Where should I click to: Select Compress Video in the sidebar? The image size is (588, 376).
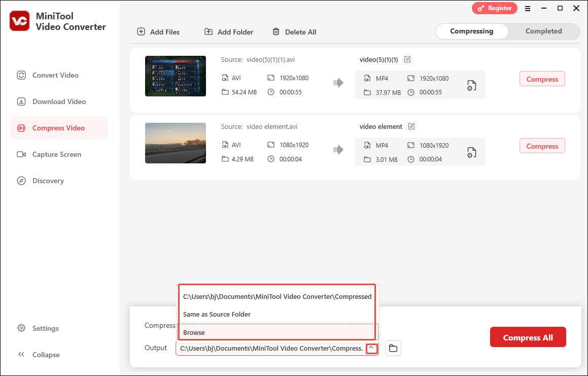[59, 128]
